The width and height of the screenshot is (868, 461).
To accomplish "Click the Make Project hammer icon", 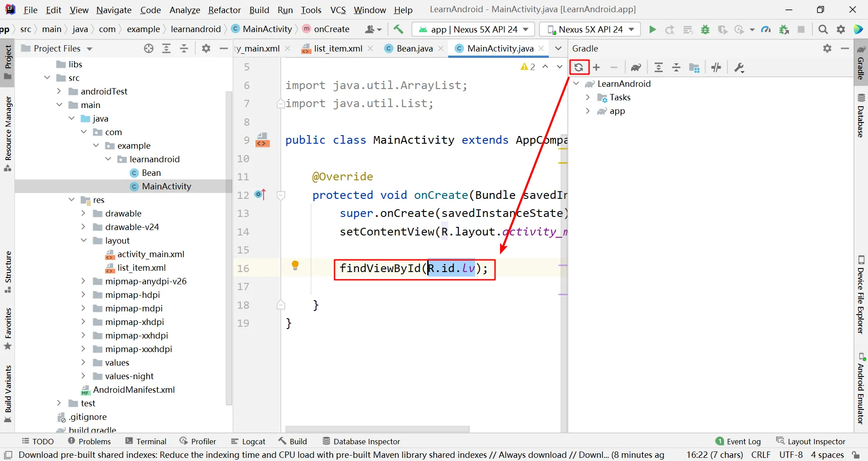I will point(398,29).
